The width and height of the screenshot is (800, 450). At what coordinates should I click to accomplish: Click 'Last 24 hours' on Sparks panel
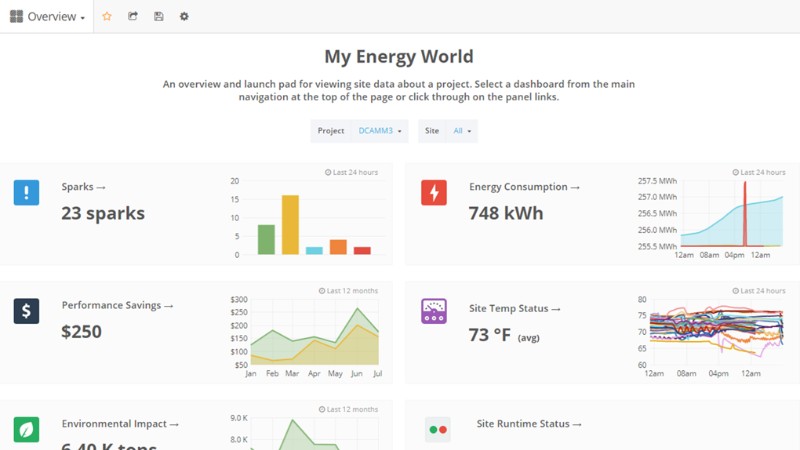coord(352,172)
